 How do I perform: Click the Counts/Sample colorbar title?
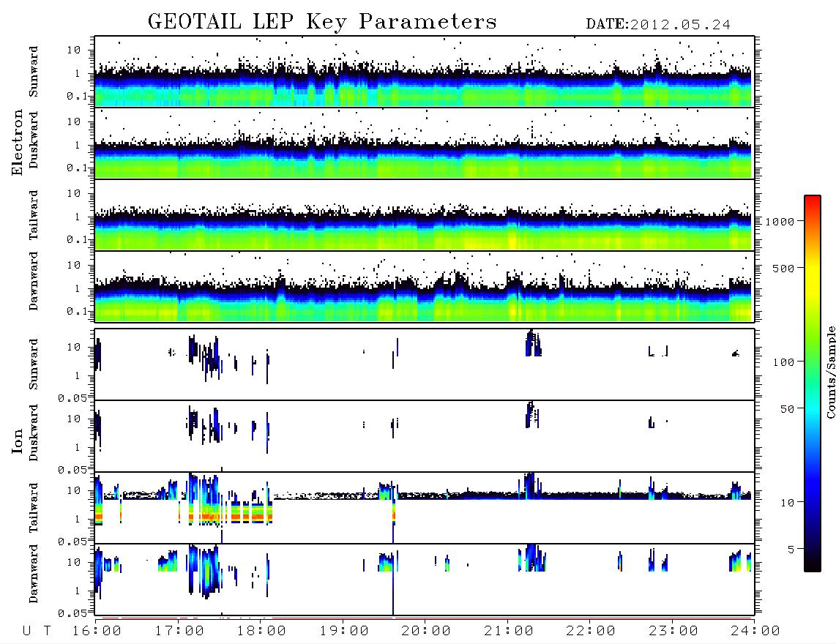pyautogui.click(x=831, y=372)
